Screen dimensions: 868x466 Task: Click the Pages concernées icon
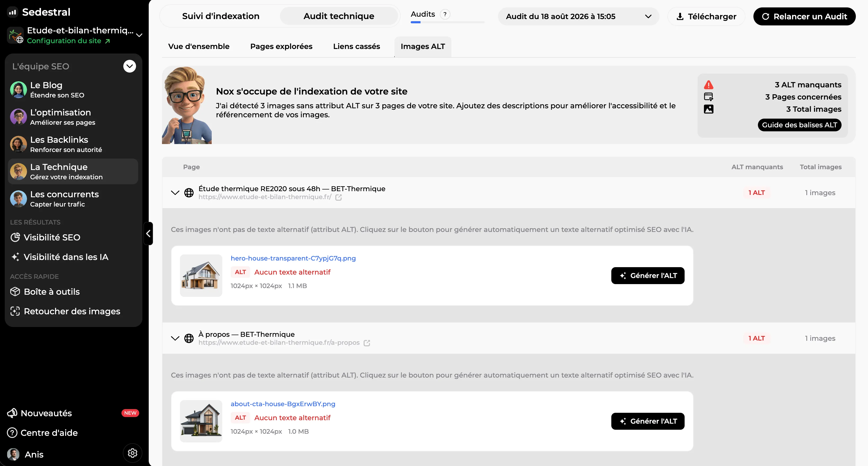coord(709,97)
